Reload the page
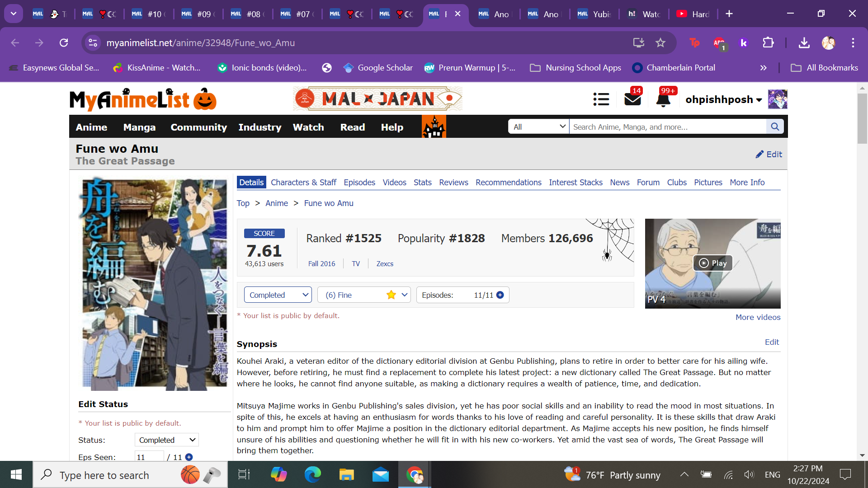This screenshot has height=488, width=868. coord(64,43)
